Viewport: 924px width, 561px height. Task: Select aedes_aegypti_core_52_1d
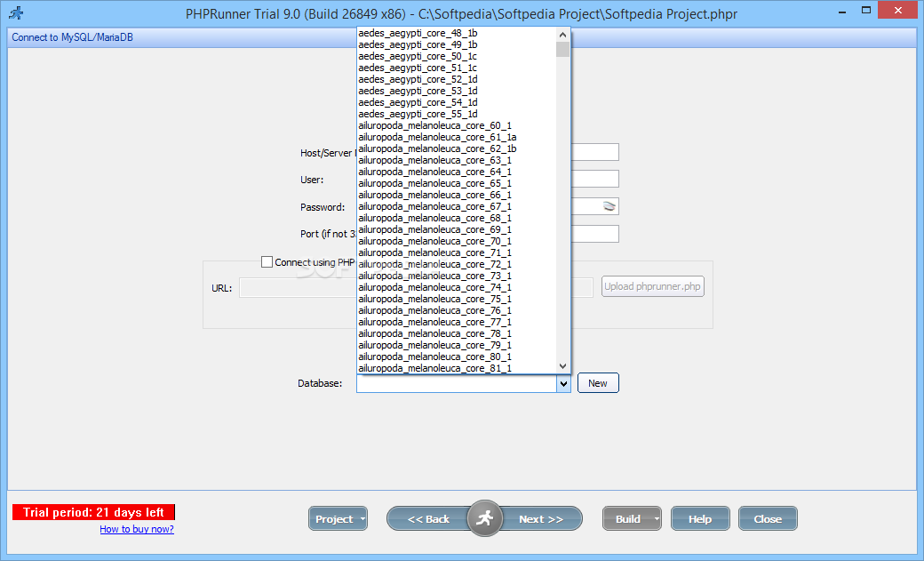(456, 79)
